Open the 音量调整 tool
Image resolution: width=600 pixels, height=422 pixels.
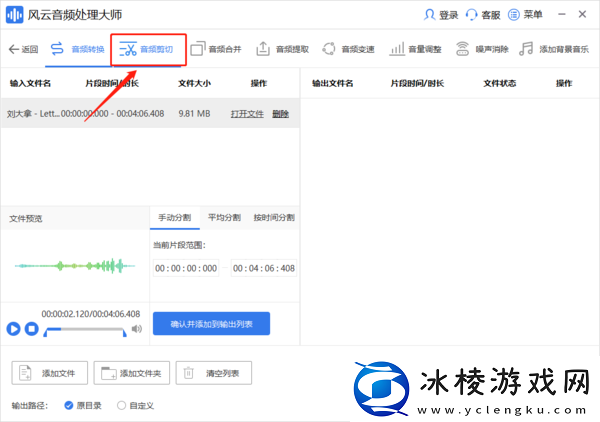point(415,49)
